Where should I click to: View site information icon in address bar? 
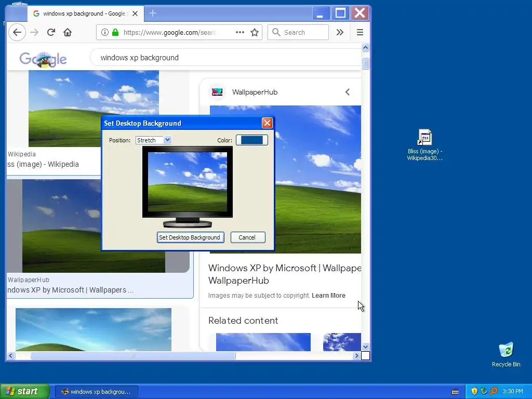coord(105,32)
